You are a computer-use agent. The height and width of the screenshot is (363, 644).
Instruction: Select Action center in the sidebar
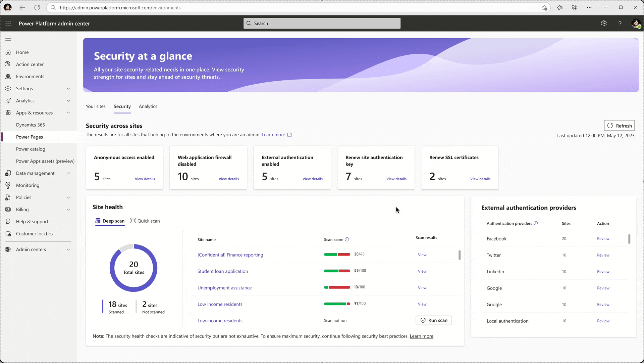(x=30, y=64)
